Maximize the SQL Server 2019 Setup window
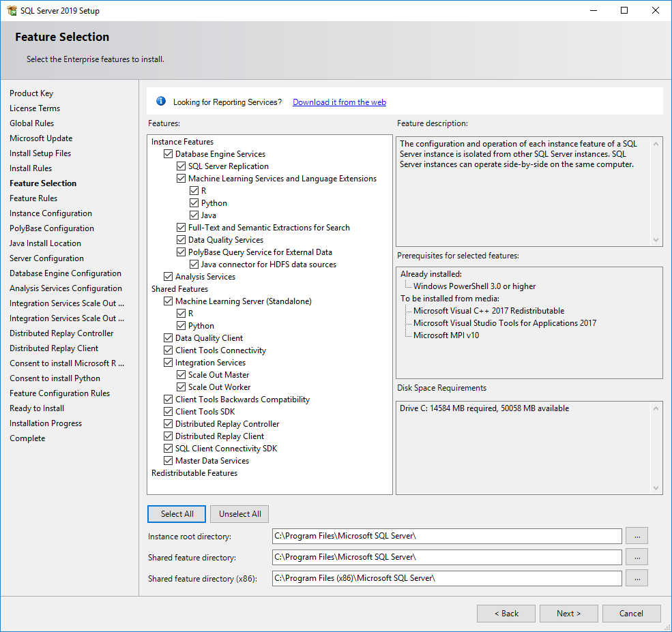 [x=624, y=10]
